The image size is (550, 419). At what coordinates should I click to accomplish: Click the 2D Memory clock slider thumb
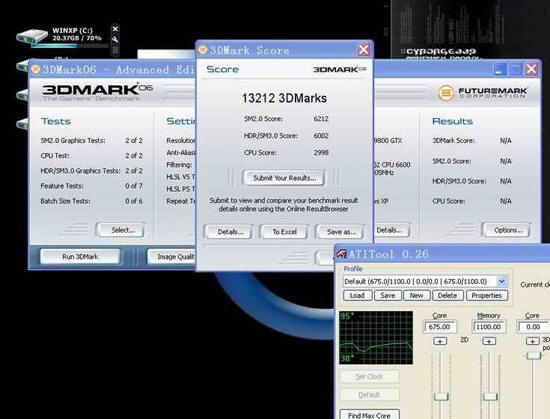click(x=490, y=397)
